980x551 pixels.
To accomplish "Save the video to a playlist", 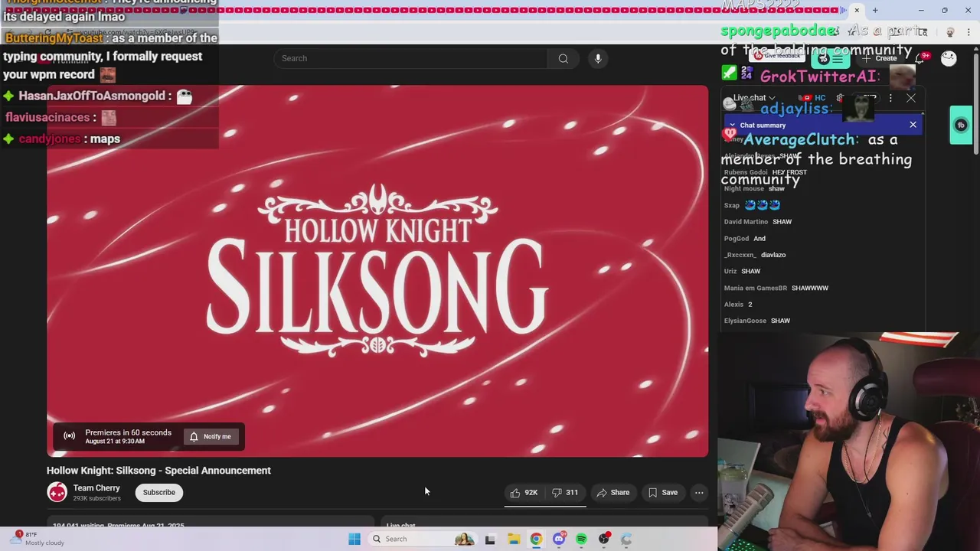I will (x=663, y=493).
